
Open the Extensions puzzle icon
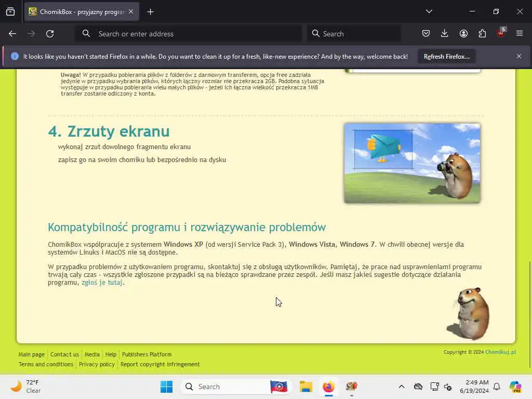click(482, 33)
